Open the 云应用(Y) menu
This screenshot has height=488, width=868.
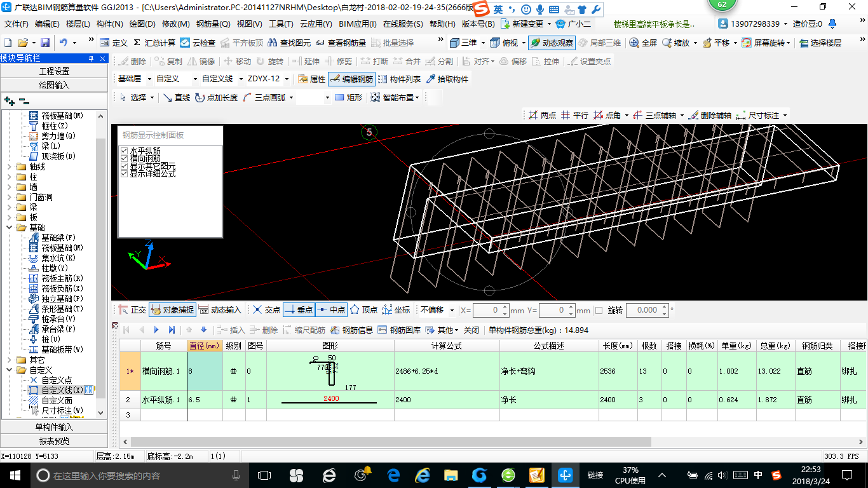pos(315,24)
